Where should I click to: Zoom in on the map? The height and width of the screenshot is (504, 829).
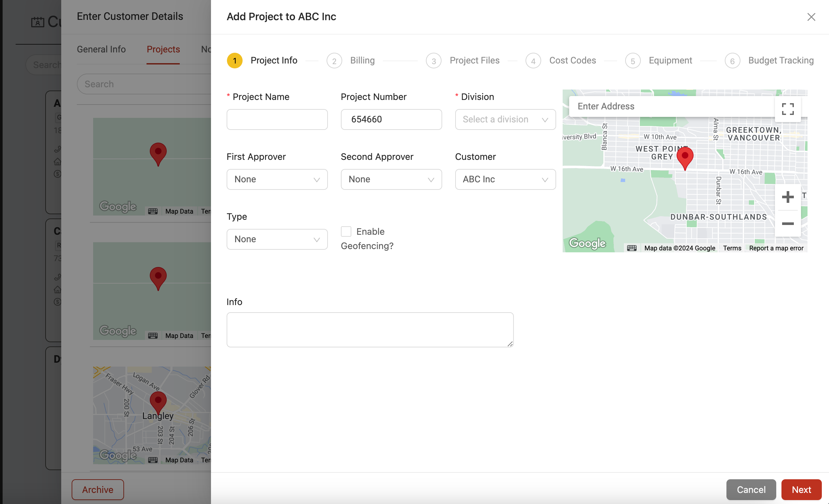click(788, 197)
